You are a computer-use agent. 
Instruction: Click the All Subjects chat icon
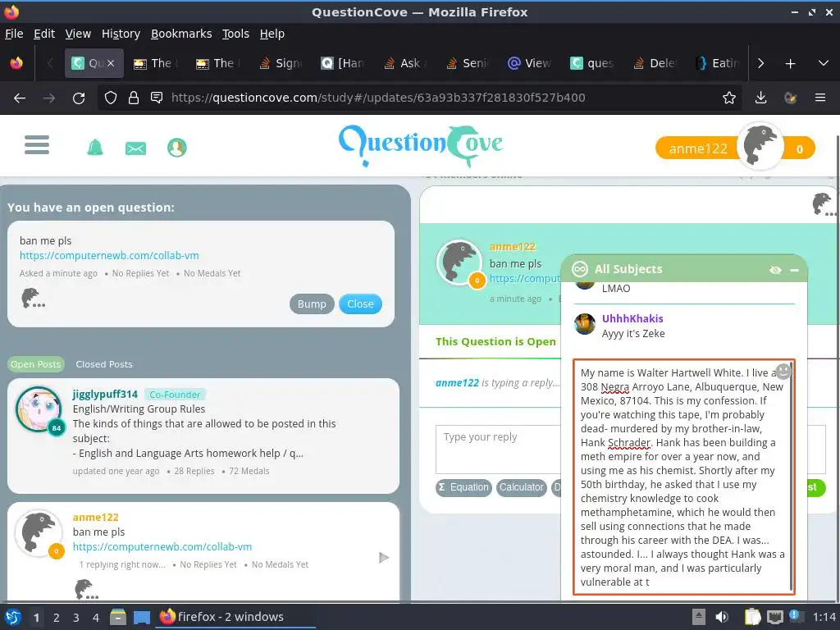coord(580,269)
